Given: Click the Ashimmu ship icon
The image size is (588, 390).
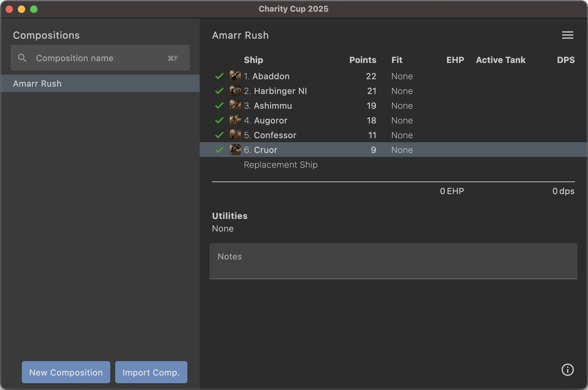Looking at the screenshot, I should coord(235,105).
